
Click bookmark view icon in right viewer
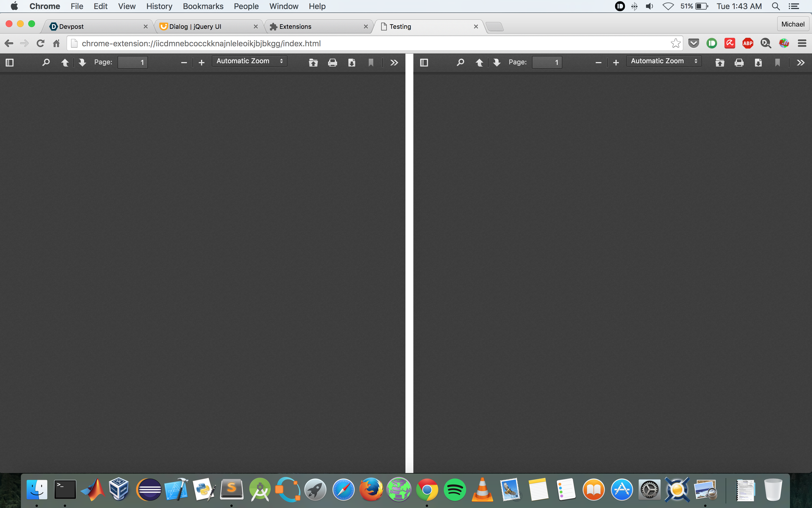777,62
